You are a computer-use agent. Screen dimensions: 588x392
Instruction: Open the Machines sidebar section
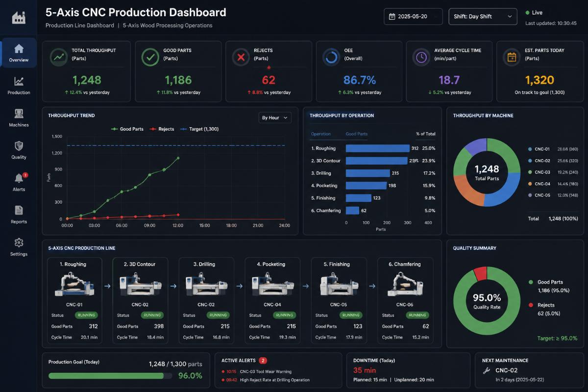pos(19,118)
